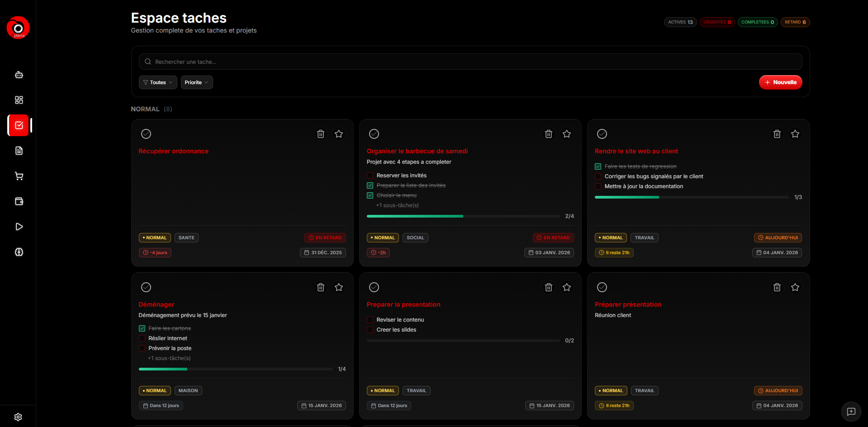Viewport: 868px width, 427px height.
Task: Open the shopping cart section in sidebar
Action: [x=19, y=176]
